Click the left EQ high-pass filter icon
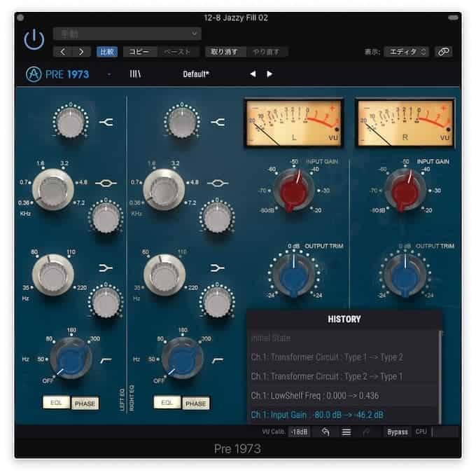476x475 pixels. [x=106, y=360]
